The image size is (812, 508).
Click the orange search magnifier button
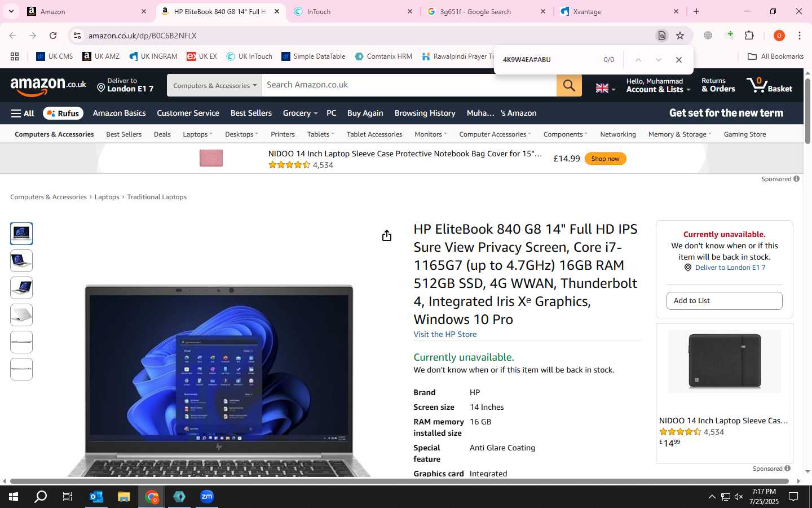(x=569, y=85)
